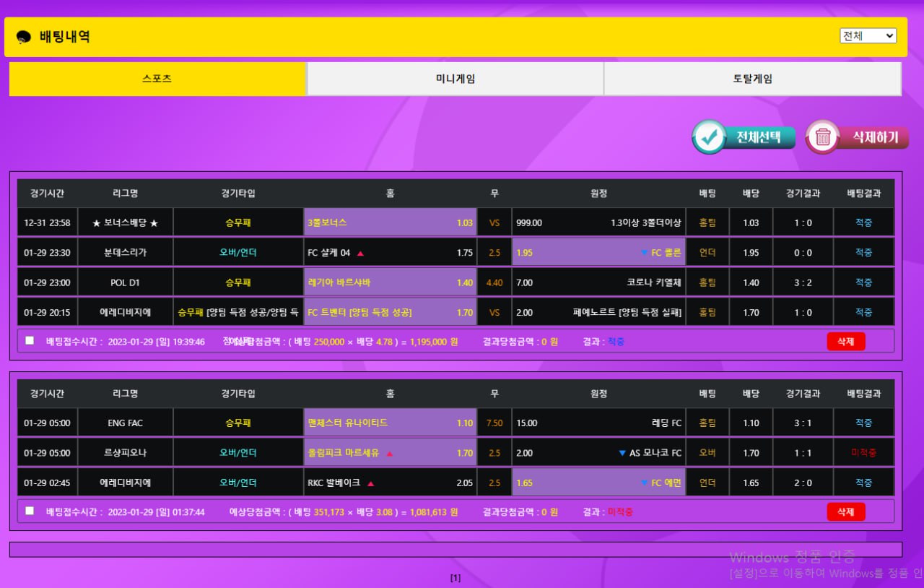Switch to the 미니게임 tab
924x588 pixels.
click(456, 79)
